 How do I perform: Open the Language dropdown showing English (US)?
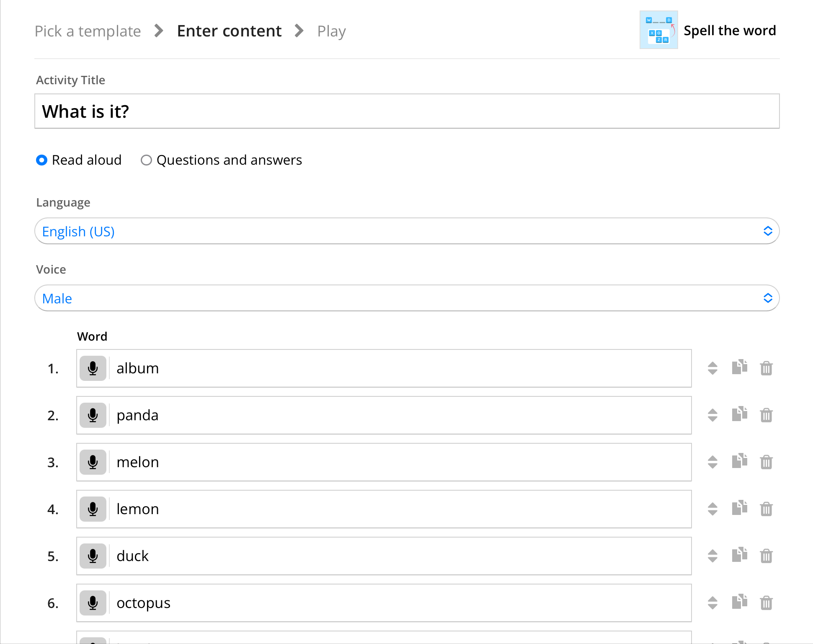pos(407,231)
